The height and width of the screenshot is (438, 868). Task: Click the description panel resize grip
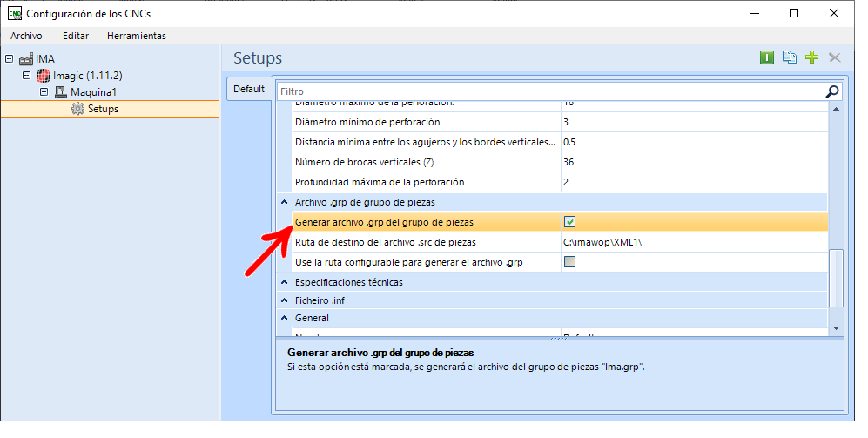click(x=559, y=339)
